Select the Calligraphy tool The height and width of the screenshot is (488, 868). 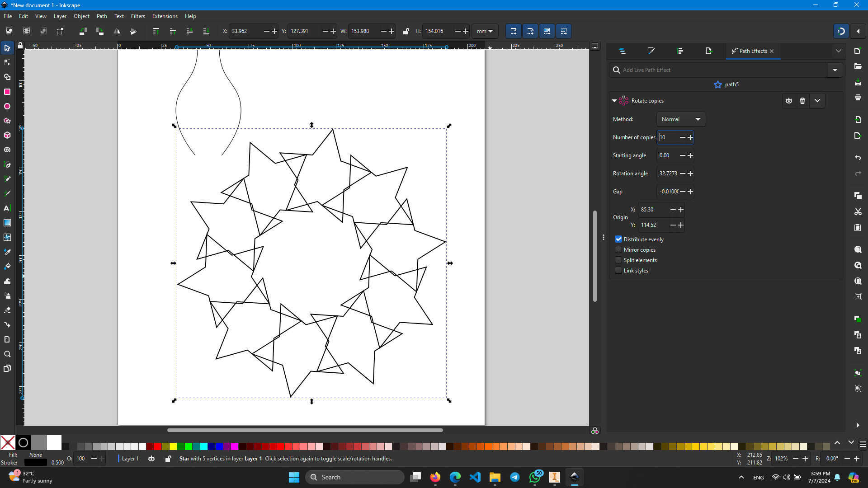(x=7, y=193)
